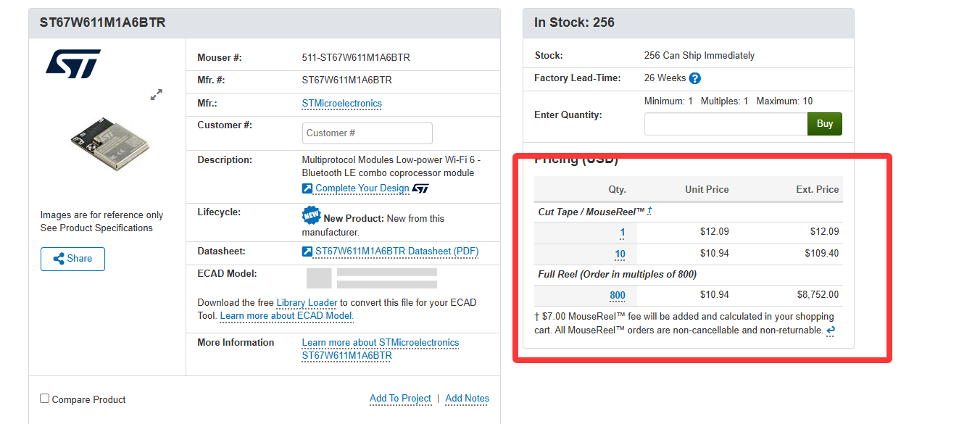This screenshot has width=980, height=424.
Task: Click Mouser # value 511-ST67W611M1A6BTR
Action: [356, 58]
